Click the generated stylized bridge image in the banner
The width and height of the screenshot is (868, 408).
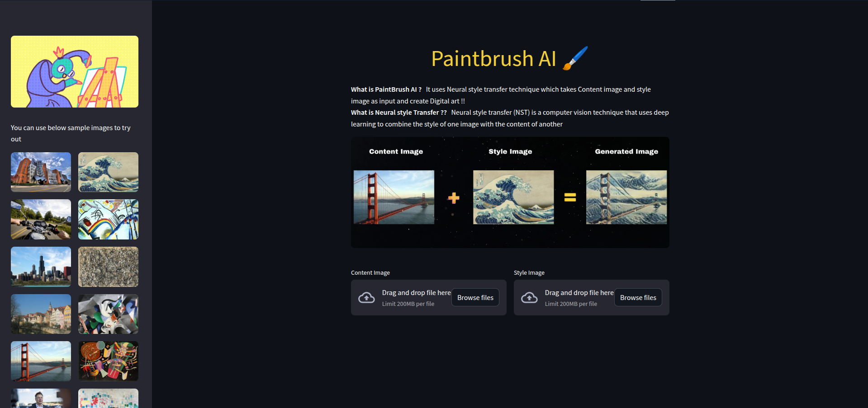click(626, 197)
